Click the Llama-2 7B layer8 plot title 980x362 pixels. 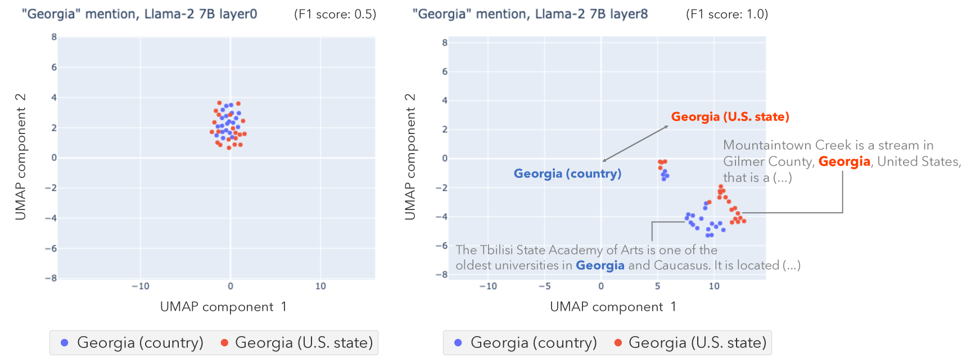click(x=530, y=14)
